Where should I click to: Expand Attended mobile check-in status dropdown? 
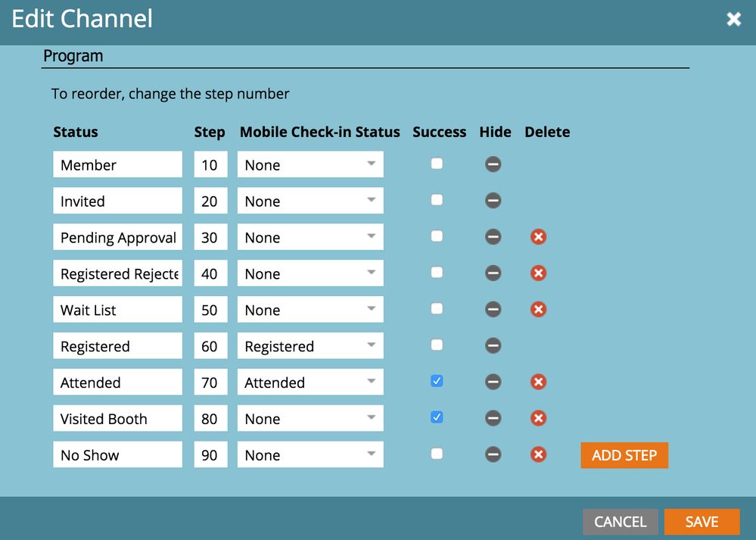click(310, 382)
